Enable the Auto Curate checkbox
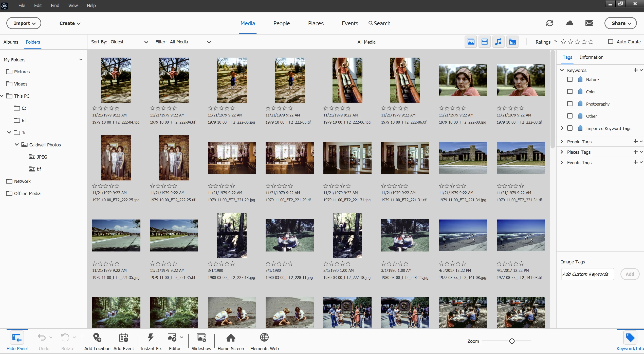 [x=611, y=42]
